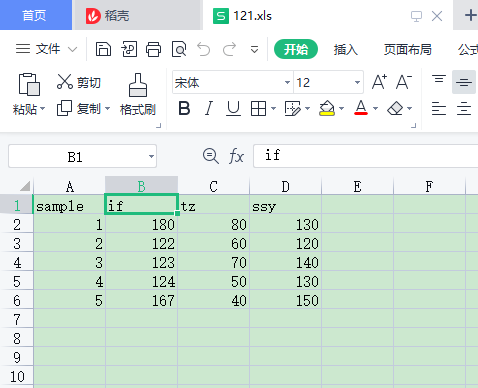Click the Redo arrow

pyautogui.click(x=229, y=49)
